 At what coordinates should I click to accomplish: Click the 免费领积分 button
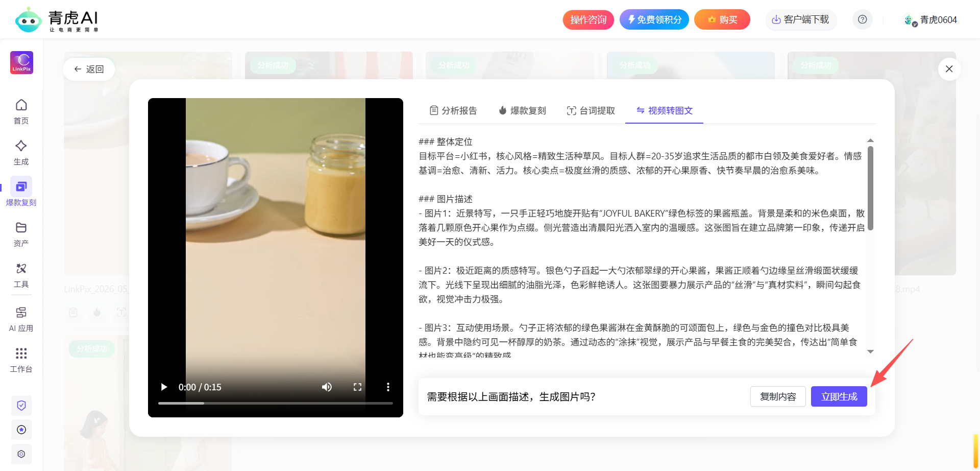[654, 19]
